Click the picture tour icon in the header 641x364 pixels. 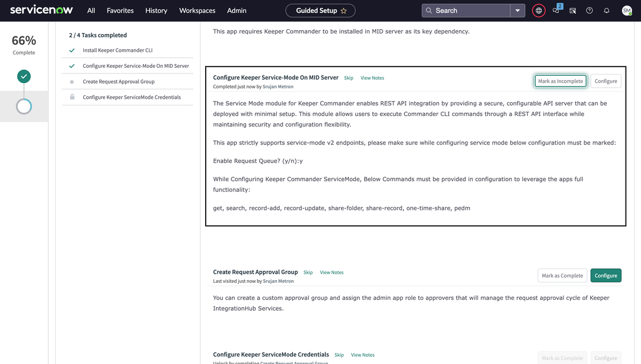573,11
